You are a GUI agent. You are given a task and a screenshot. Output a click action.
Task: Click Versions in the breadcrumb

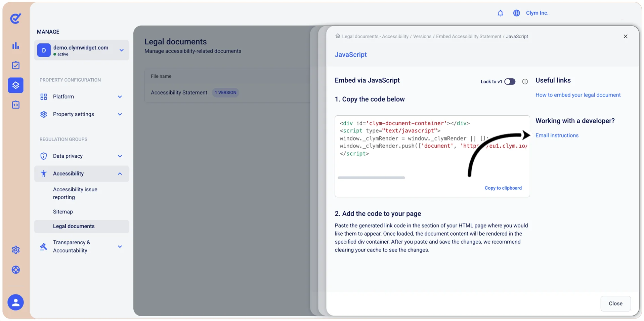tap(422, 36)
